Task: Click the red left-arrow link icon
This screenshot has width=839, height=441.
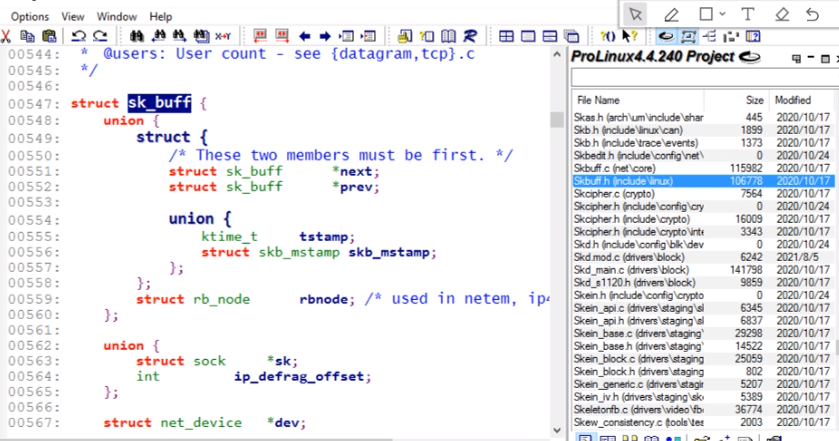Action: click(260, 36)
